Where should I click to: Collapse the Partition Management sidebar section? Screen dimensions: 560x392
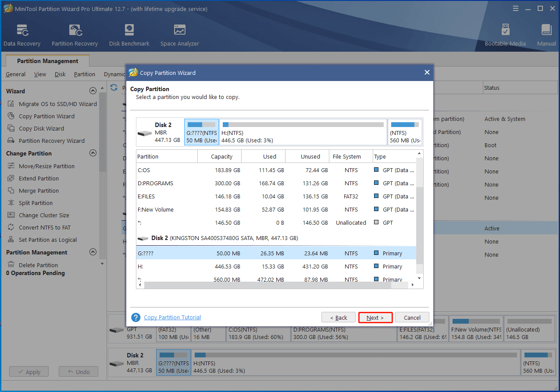[x=93, y=252]
